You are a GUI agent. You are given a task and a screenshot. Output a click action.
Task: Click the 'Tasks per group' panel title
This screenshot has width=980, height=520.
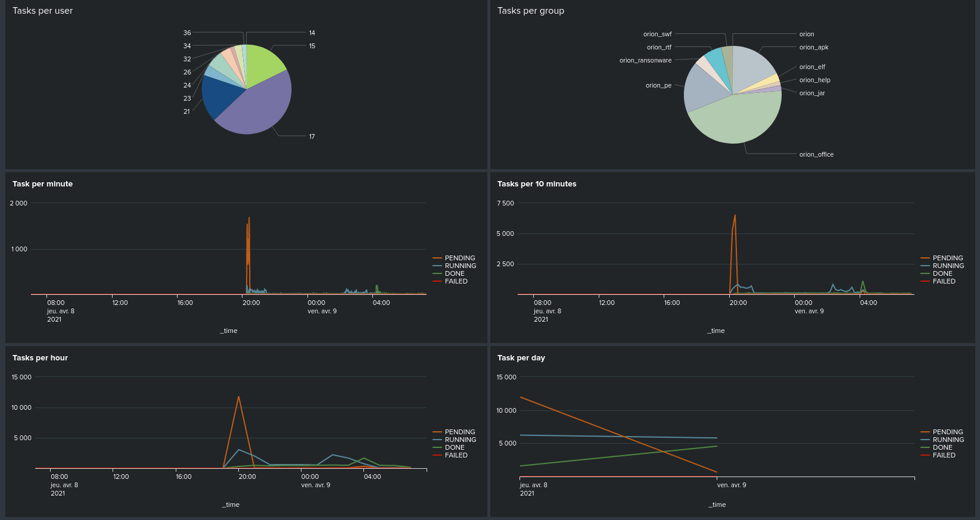(531, 11)
